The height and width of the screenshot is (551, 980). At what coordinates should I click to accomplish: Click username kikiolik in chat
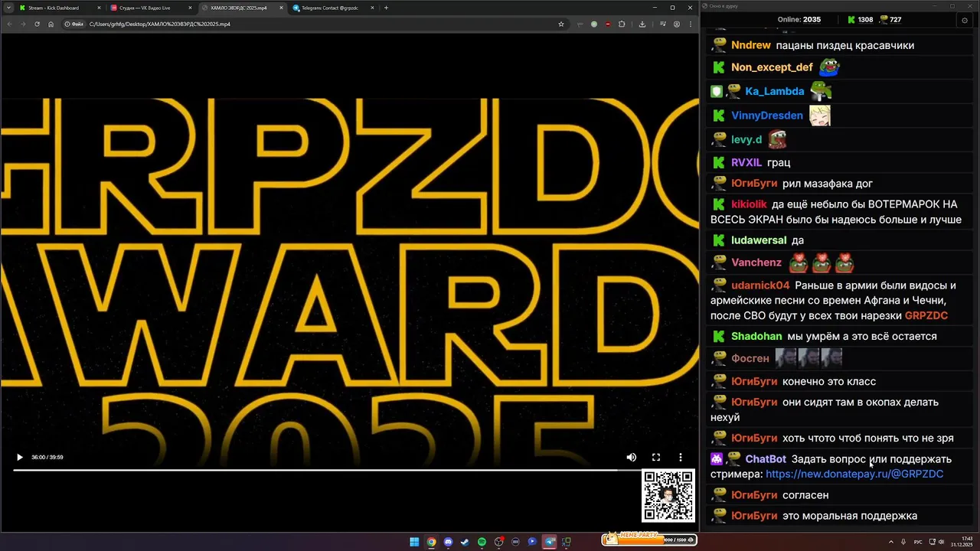[x=749, y=204]
